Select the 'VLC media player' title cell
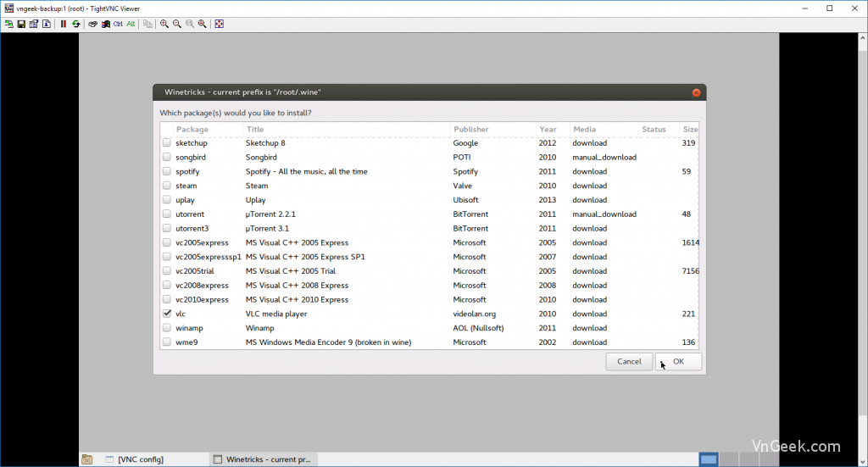 [276, 314]
